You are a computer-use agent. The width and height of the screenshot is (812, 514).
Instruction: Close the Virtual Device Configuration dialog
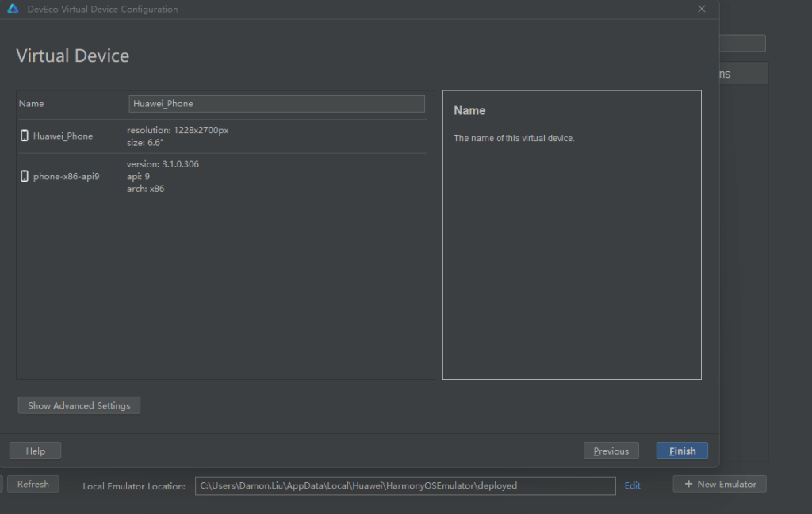[702, 9]
